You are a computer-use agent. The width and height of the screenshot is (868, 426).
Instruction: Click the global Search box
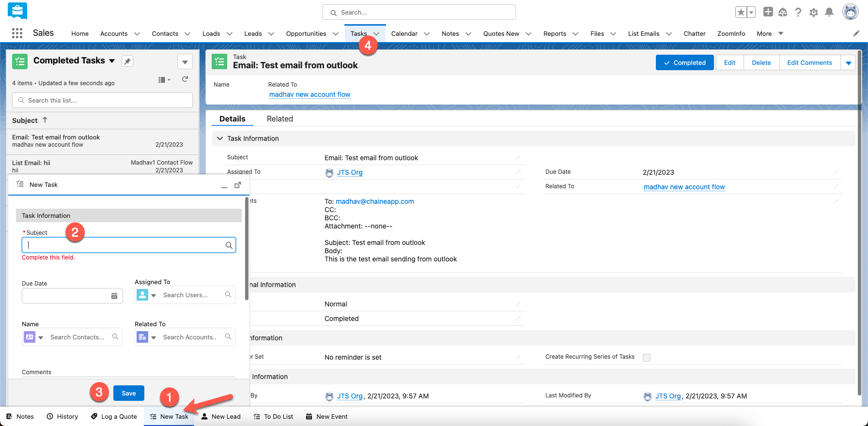419,12
